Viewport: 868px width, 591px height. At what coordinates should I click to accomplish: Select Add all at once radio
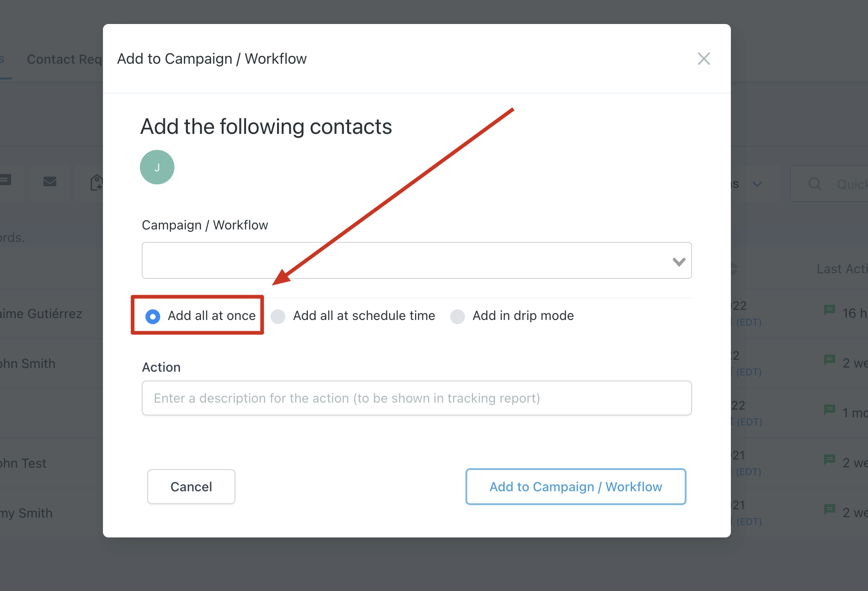pyautogui.click(x=153, y=316)
